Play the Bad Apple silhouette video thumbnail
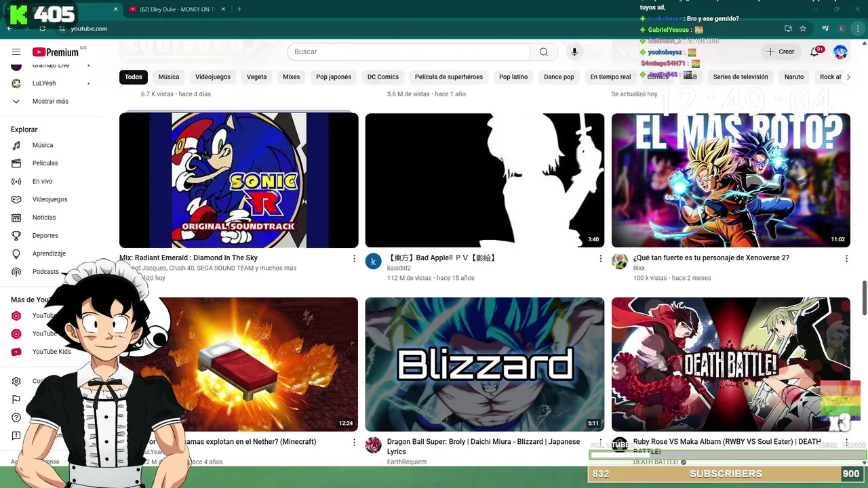 click(x=485, y=180)
